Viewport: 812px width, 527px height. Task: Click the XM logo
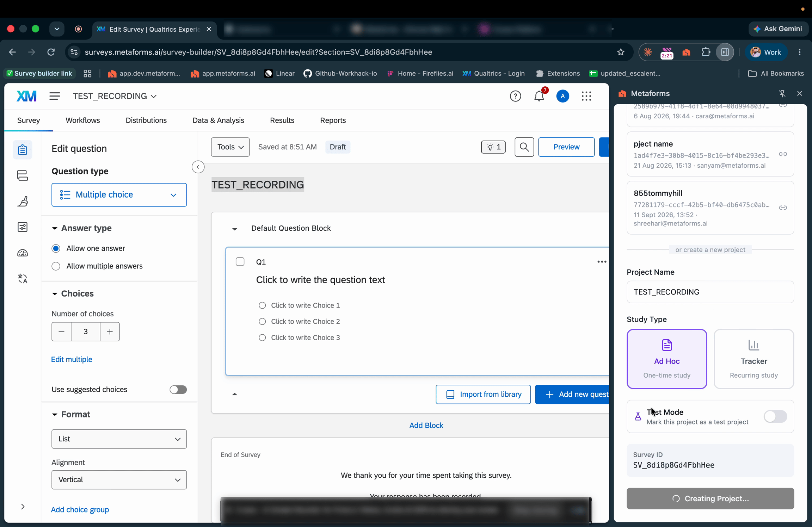pos(26,96)
